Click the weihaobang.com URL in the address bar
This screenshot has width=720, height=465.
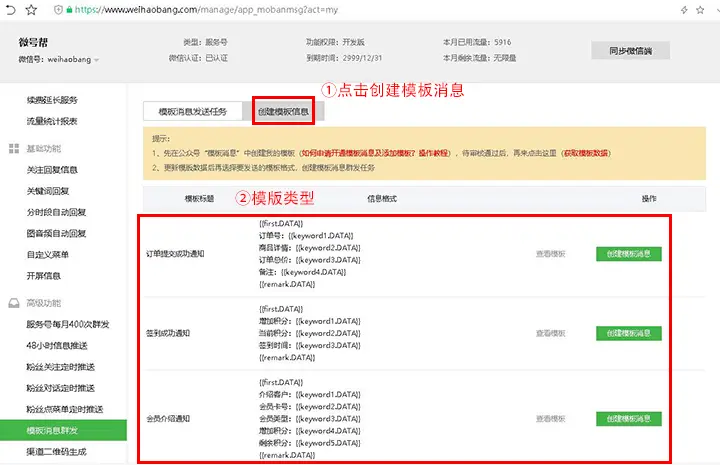(206, 10)
